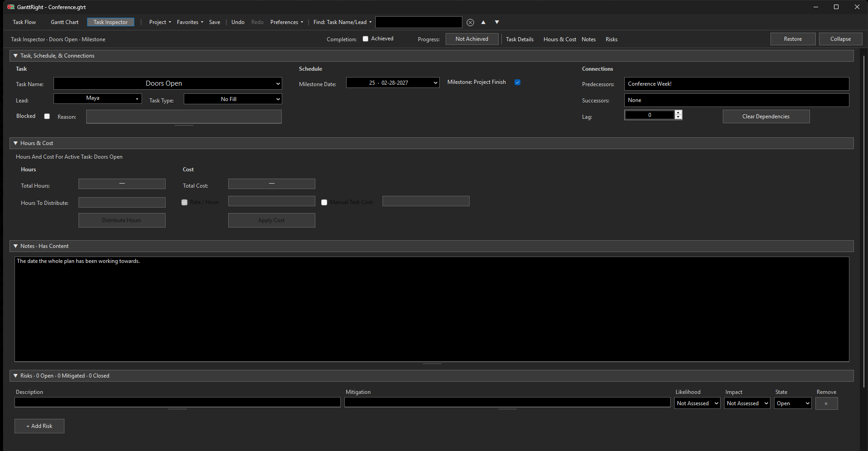Collapse the Risks section header
The height and width of the screenshot is (451, 868).
(x=432, y=376)
